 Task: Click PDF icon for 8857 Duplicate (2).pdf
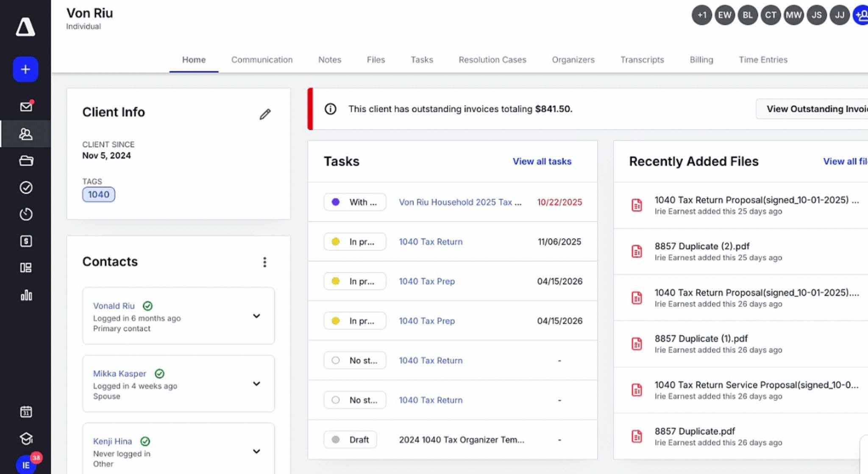tap(637, 251)
